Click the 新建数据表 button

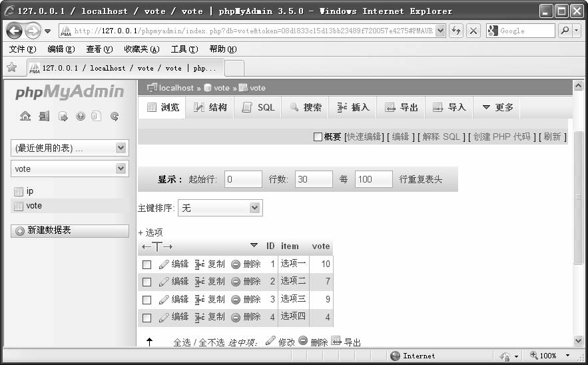pos(70,230)
